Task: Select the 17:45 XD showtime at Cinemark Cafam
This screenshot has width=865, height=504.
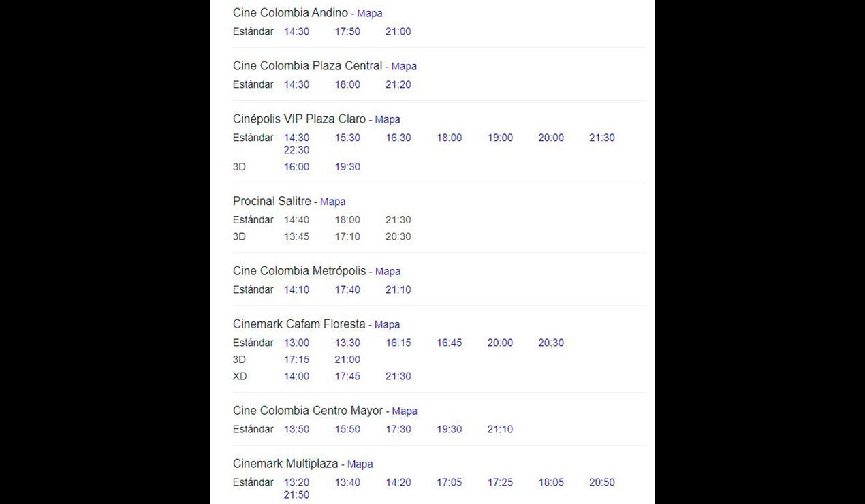Action: tap(347, 376)
